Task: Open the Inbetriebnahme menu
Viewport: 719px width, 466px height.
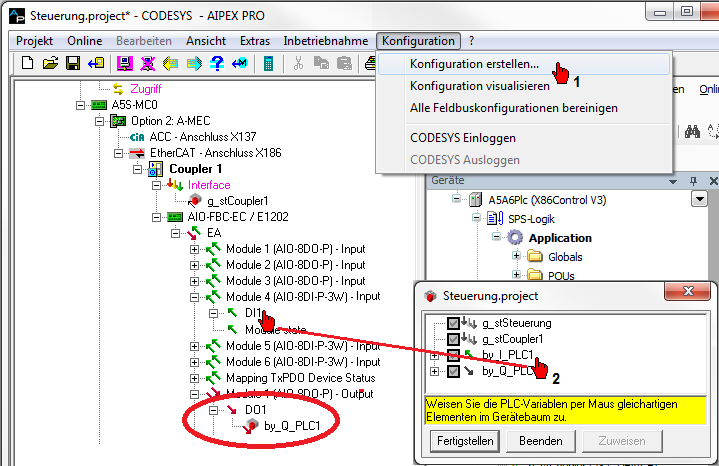Action: 326,41
